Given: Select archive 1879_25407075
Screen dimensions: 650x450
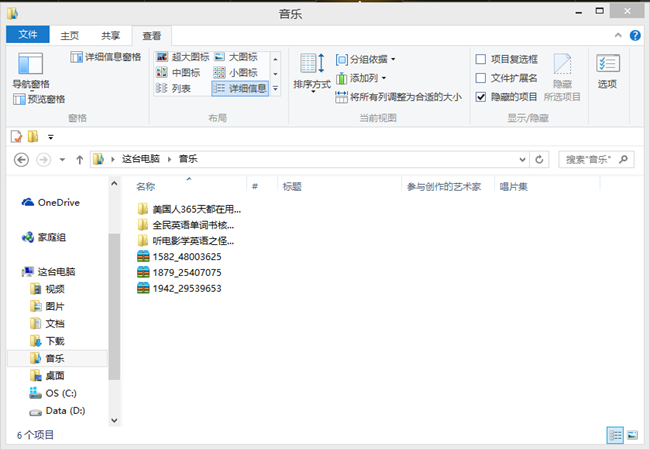Looking at the screenshot, I should pos(179,272).
